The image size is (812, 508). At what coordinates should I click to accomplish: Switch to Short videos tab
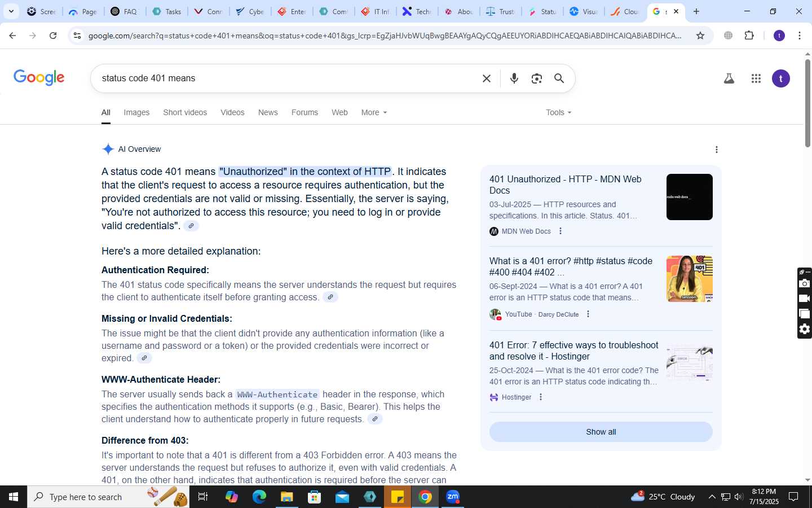(x=185, y=112)
